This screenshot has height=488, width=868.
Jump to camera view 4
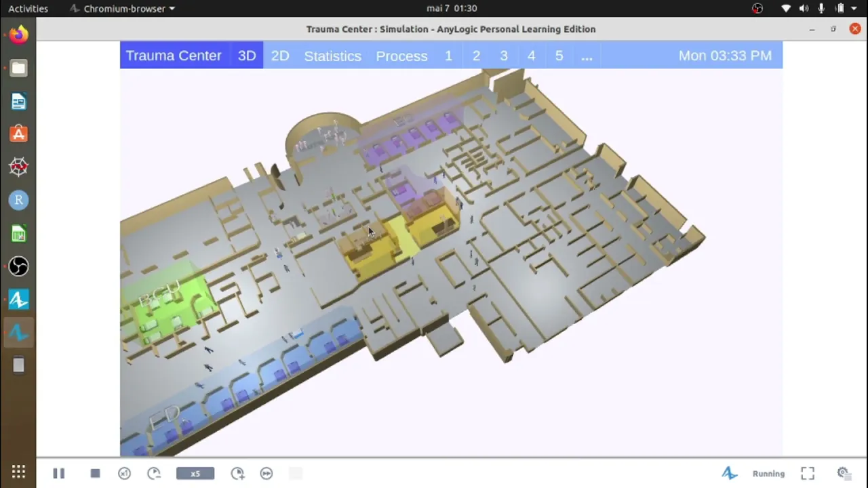[532, 56]
